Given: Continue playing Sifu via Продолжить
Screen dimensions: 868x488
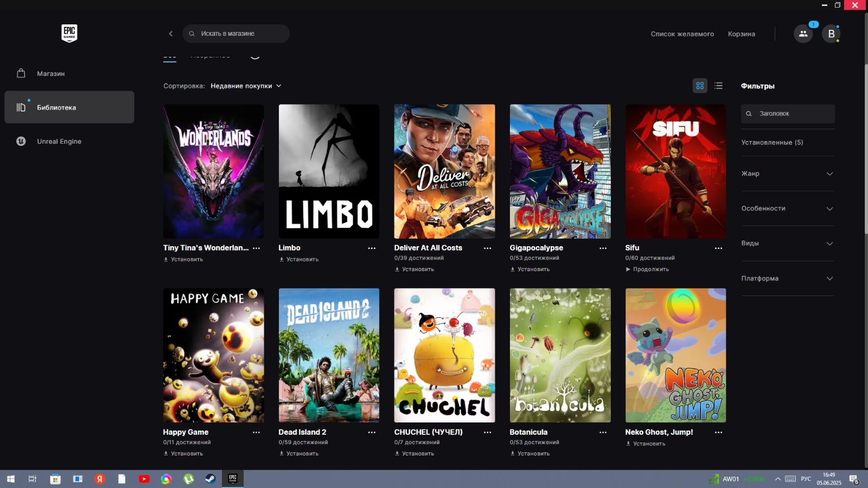Looking at the screenshot, I should (x=647, y=269).
